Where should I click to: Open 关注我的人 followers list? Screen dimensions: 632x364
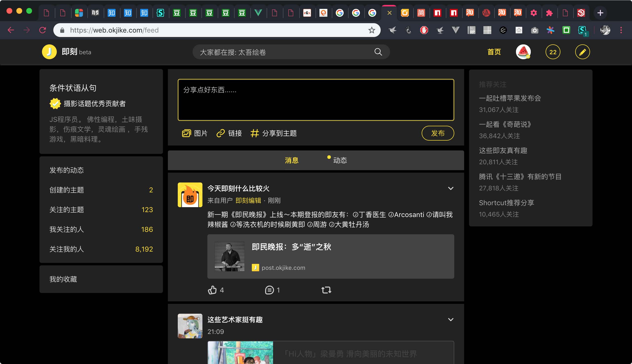point(101,249)
